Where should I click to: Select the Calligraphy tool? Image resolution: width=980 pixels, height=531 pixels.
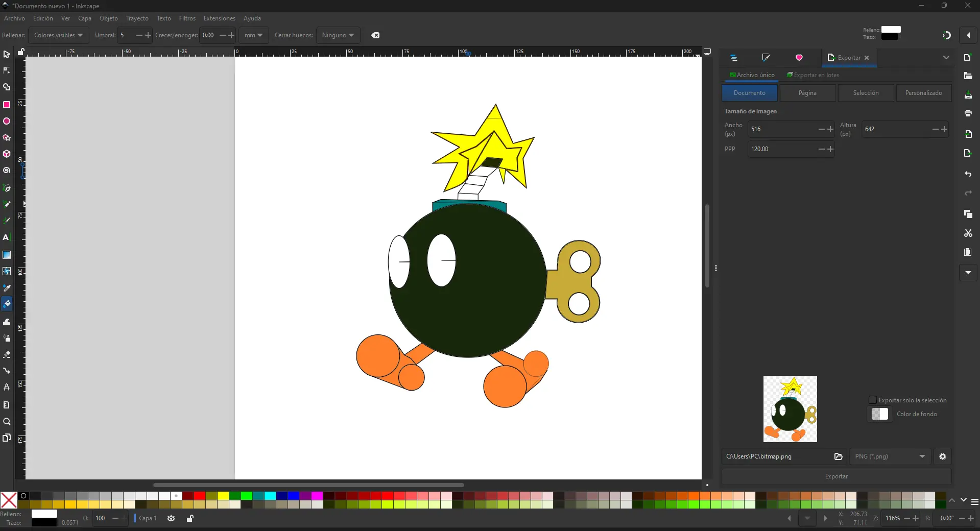[7, 221]
